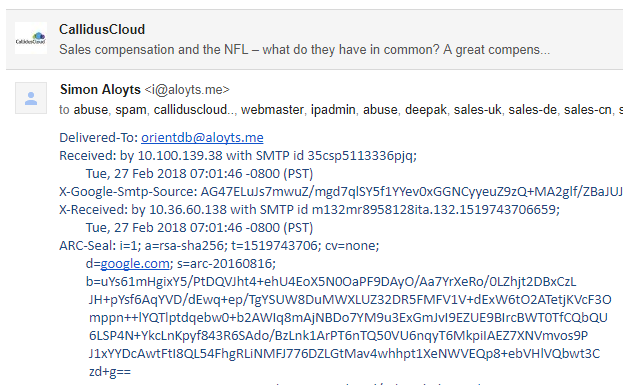Click the CallidusCloud sender name
The image size is (623, 385).
click(x=102, y=29)
